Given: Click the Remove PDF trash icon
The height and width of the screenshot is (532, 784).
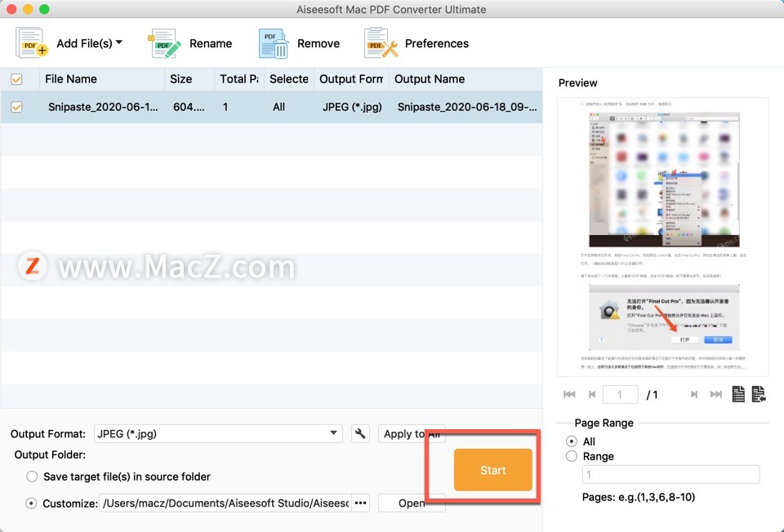Looking at the screenshot, I should (x=274, y=43).
